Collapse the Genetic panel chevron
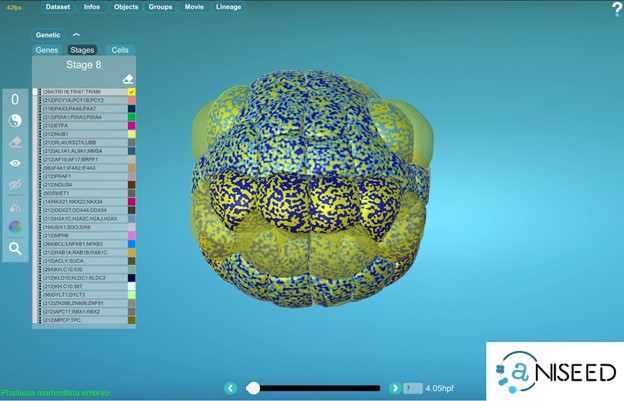The height and width of the screenshot is (401, 624). (77, 34)
